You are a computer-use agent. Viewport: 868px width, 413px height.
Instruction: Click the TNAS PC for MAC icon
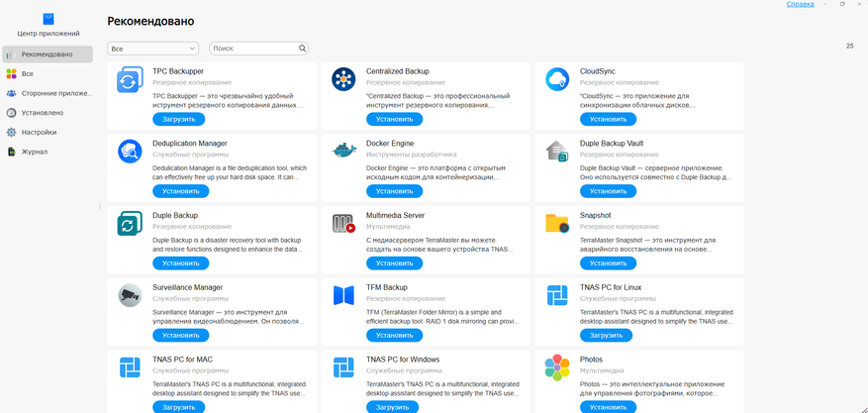point(130,367)
